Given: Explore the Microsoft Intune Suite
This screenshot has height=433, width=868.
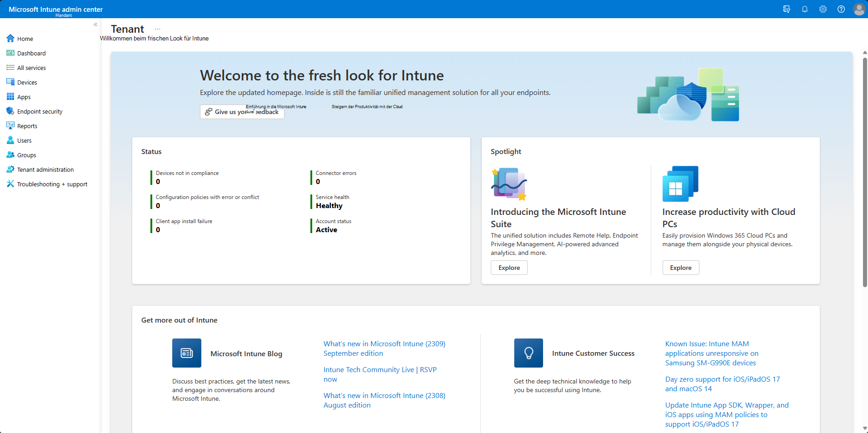Looking at the screenshot, I should click(509, 268).
